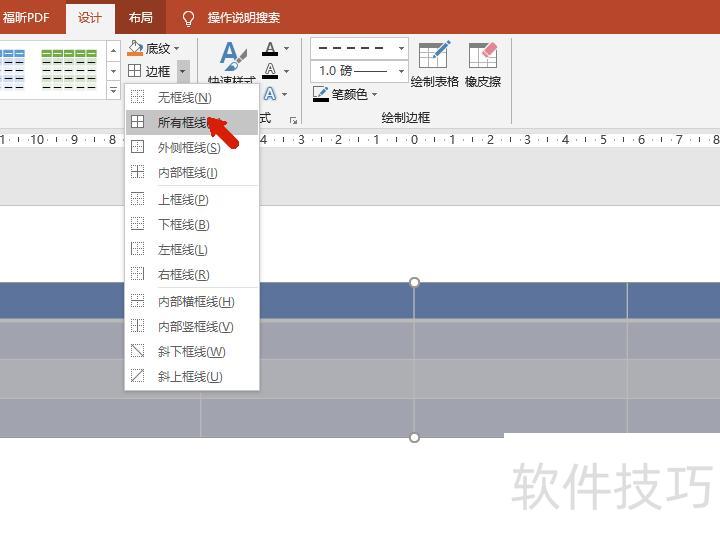The image size is (720, 540).
Task: Open the 快速样式 WordArt quick styles
Action: (x=232, y=62)
